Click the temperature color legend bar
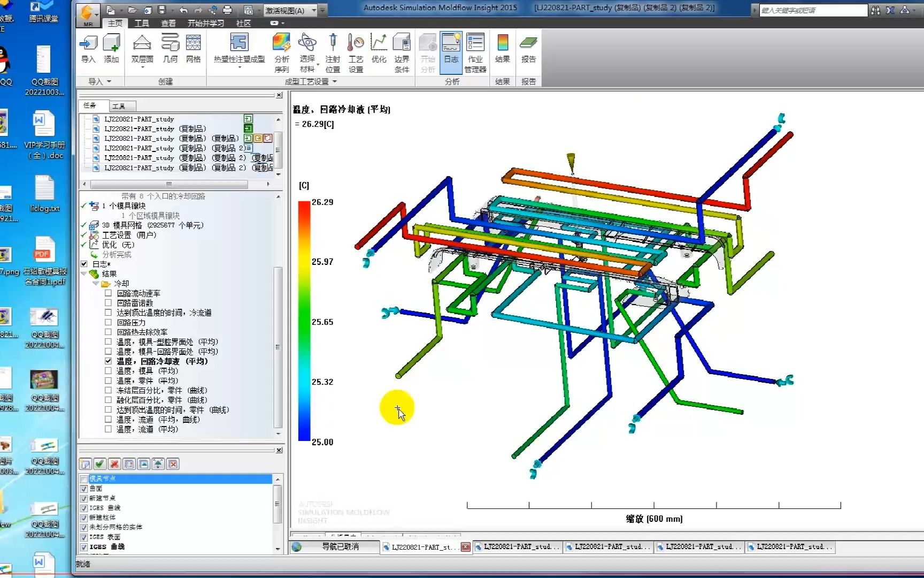This screenshot has width=924, height=578. [x=304, y=321]
